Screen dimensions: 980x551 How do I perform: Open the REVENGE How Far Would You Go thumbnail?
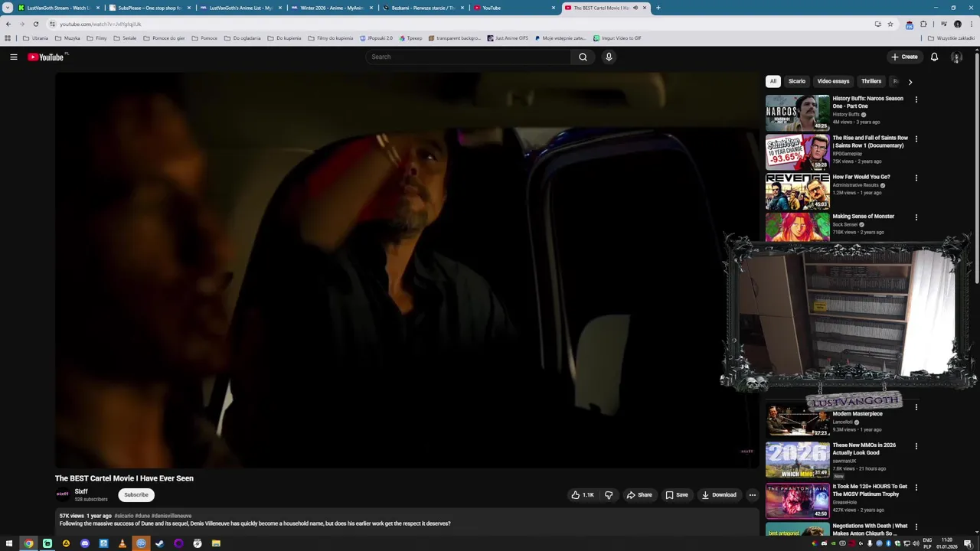coord(797,191)
